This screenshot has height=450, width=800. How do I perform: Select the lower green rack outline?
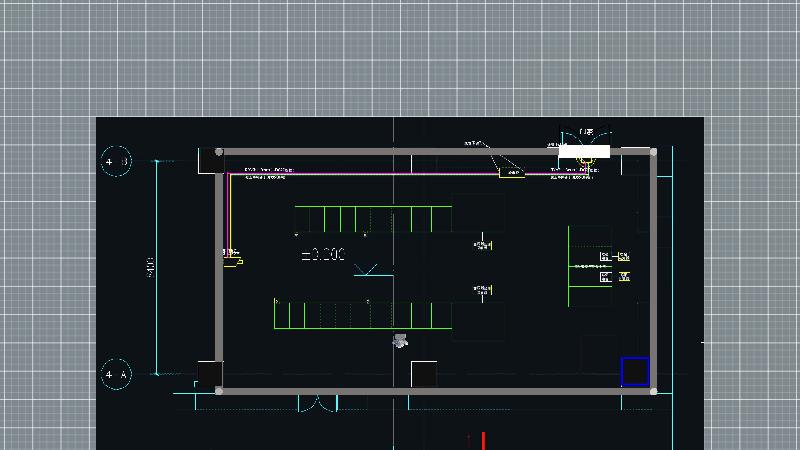(x=362, y=313)
